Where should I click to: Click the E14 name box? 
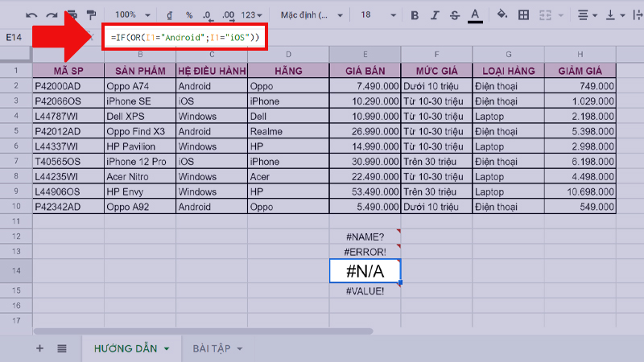click(16, 37)
